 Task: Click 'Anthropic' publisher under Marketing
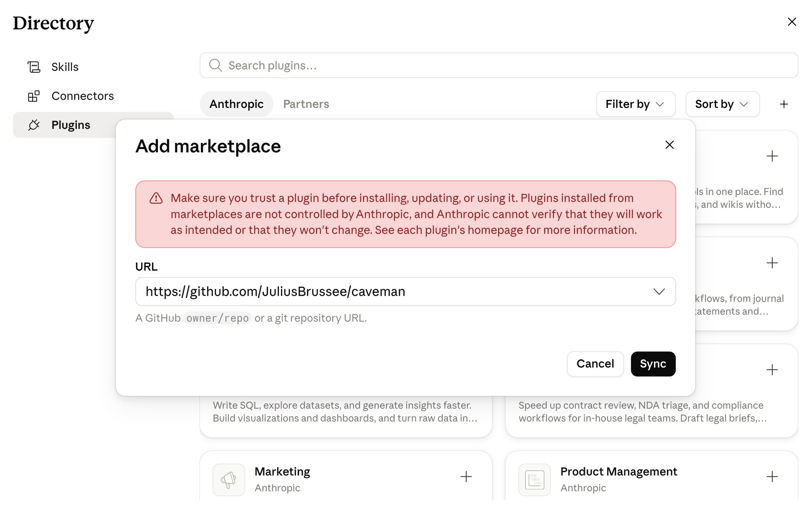[x=277, y=488]
